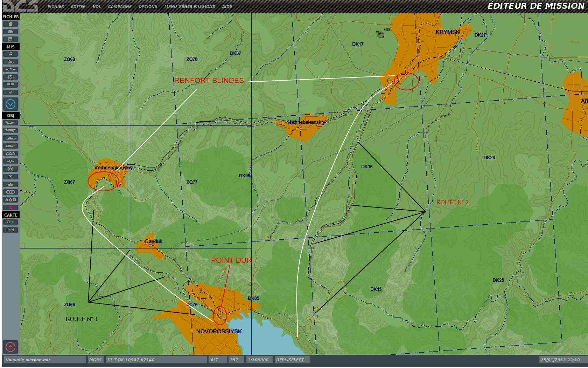This screenshot has width=588, height=368.
Task: Click the coordinates 37 T DK 10987 62140
Action: [156, 360]
